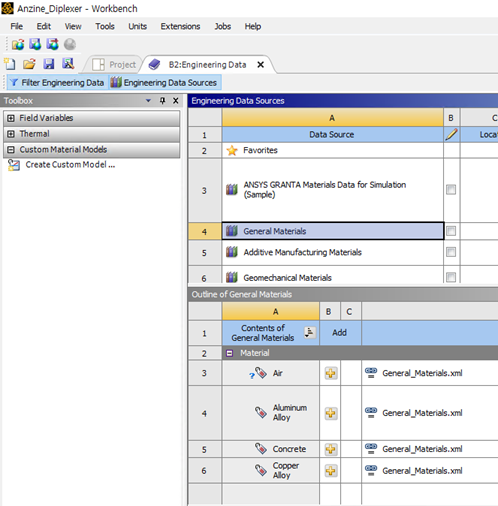Click the Save project disk icon
The height and width of the screenshot is (506, 498).
(49, 64)
